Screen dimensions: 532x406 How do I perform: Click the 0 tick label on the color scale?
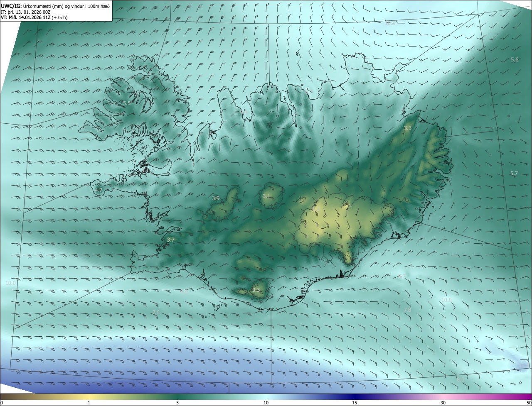point(2,403)
